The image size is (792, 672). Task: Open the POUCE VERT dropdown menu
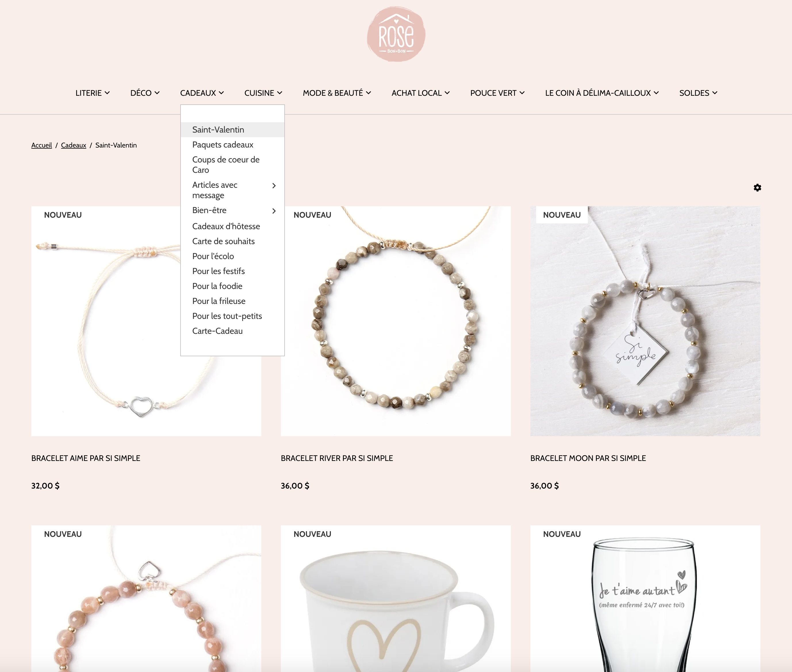[497, 93]
